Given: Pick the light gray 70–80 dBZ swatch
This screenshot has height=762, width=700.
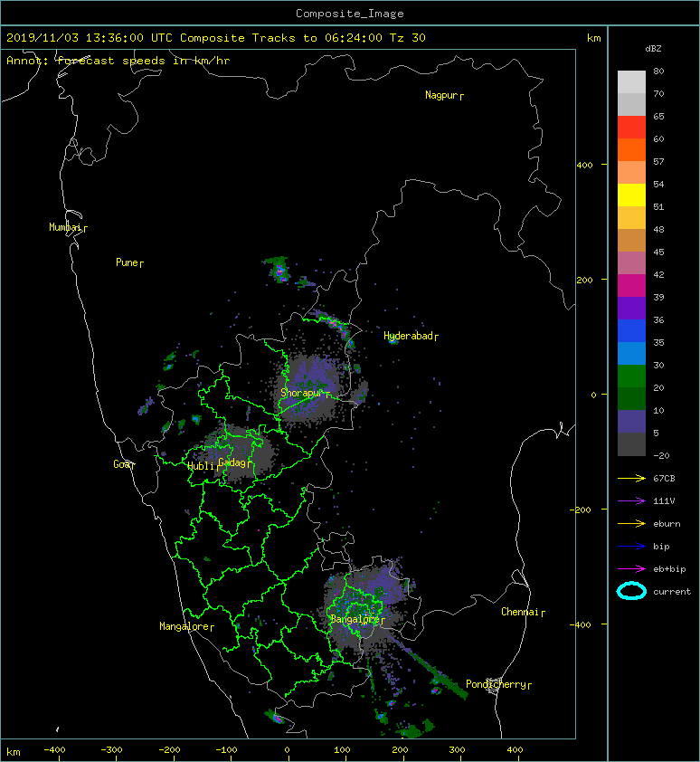Looking at the screenshot, I should [x=631, y=81].
